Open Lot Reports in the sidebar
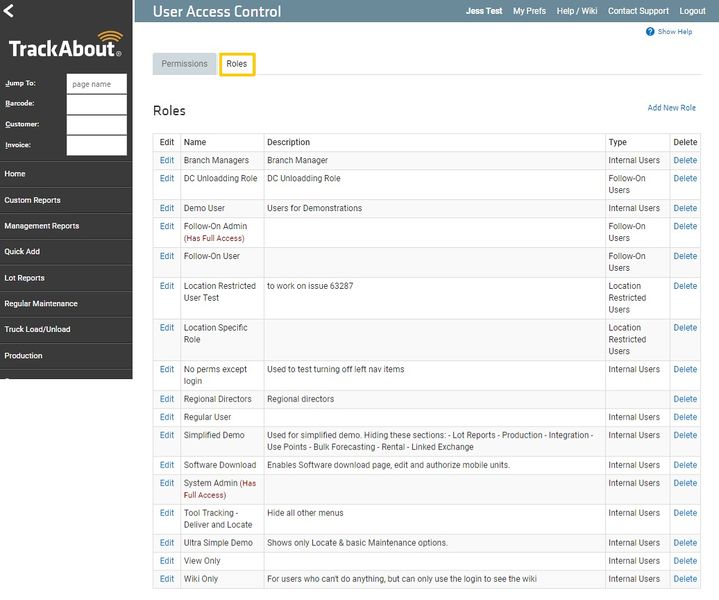719x600 pixels. [x=66, y=278]
